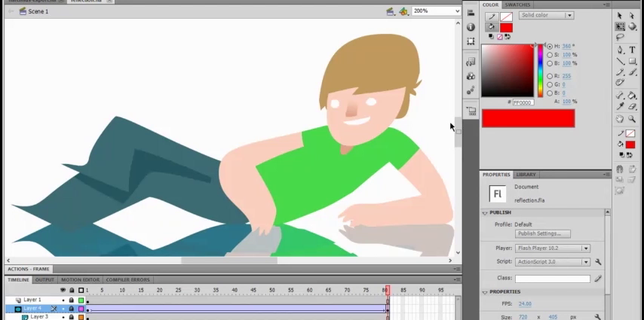This screenshot has width=644, height=320.
Task: Pick the Zoom magnifier tool
Action: coord(632,119)
